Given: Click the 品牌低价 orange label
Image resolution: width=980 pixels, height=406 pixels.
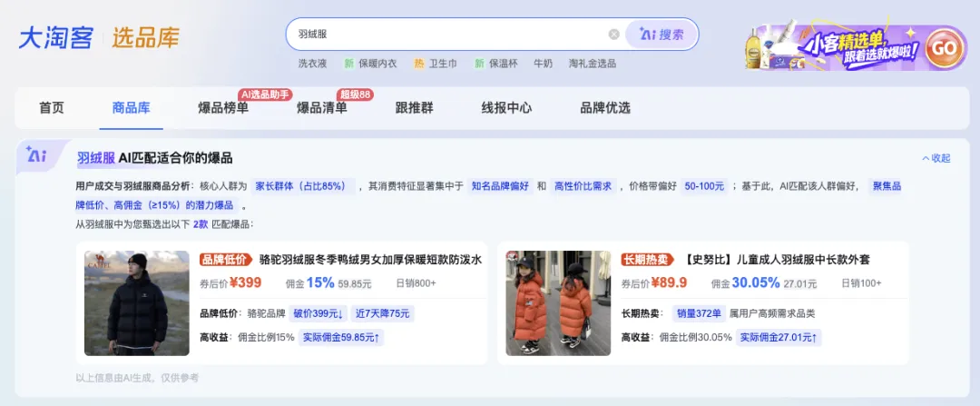Looking at the screenshot, I should pos(225,260).
